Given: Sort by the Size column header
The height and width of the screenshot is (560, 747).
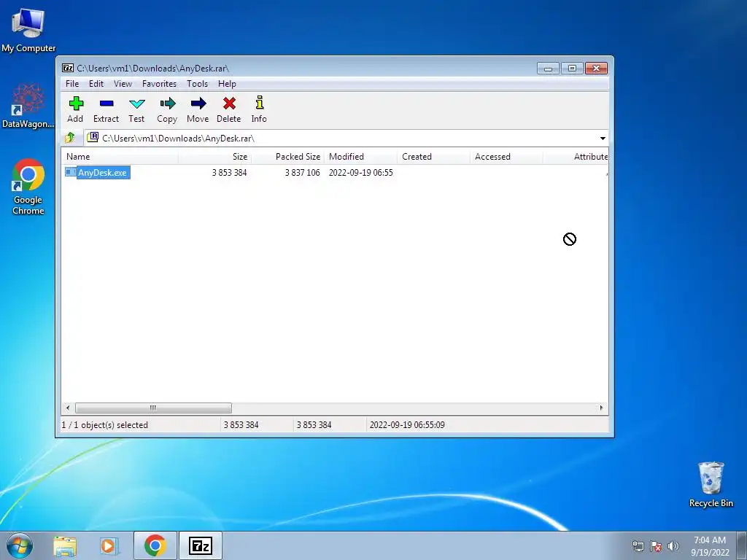Looking at the screenshot, I should 215,157.
